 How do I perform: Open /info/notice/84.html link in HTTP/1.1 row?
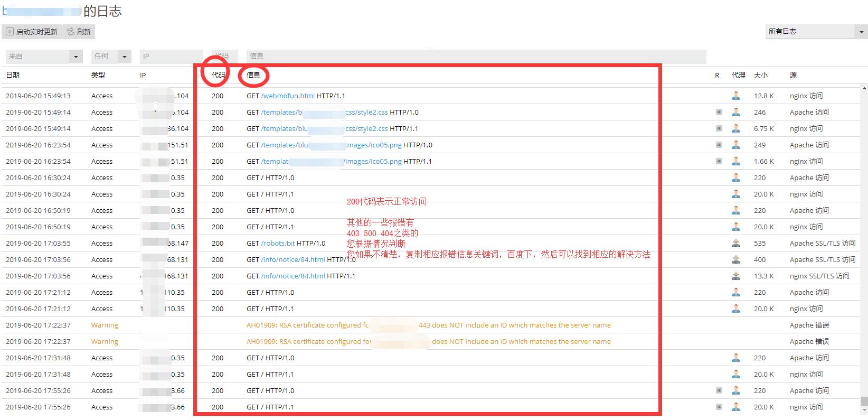click(293, 276)
